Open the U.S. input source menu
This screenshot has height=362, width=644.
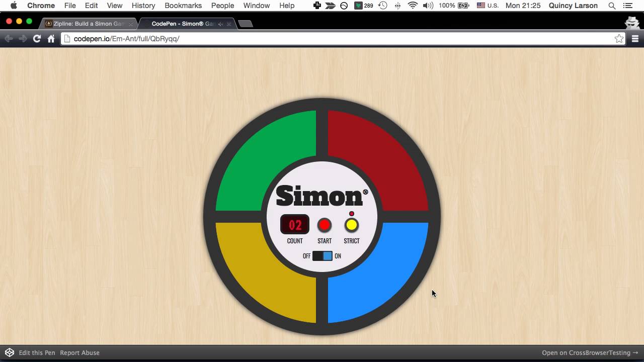pos(488,6)
